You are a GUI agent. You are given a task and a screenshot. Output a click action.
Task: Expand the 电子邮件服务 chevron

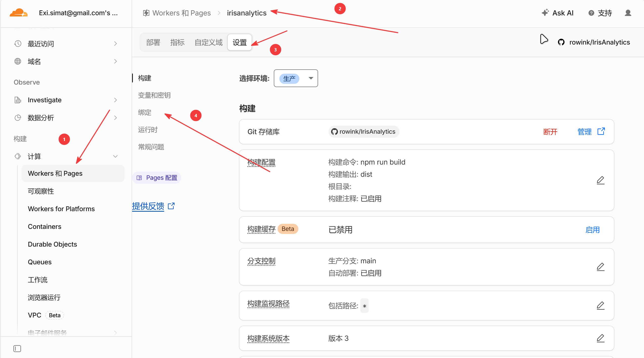click(x=115, y=333)
